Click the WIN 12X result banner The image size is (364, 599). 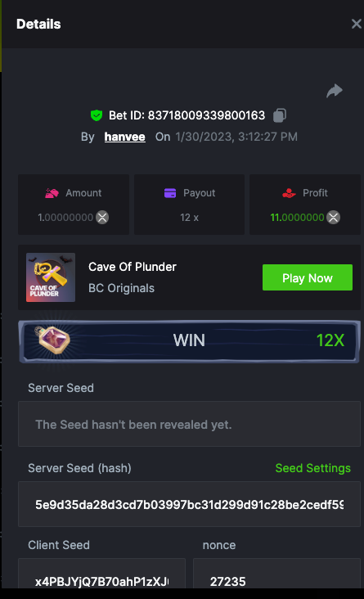click(189, 340)
